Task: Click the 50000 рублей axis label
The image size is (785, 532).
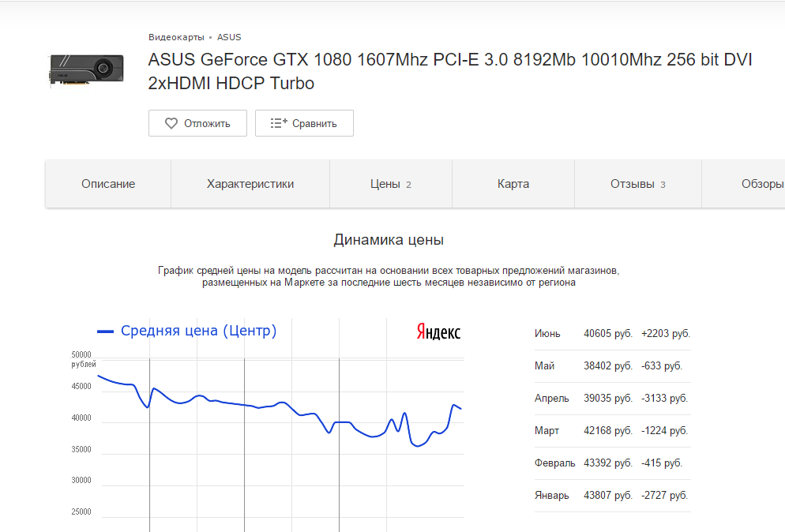Action: click(83, 359)
